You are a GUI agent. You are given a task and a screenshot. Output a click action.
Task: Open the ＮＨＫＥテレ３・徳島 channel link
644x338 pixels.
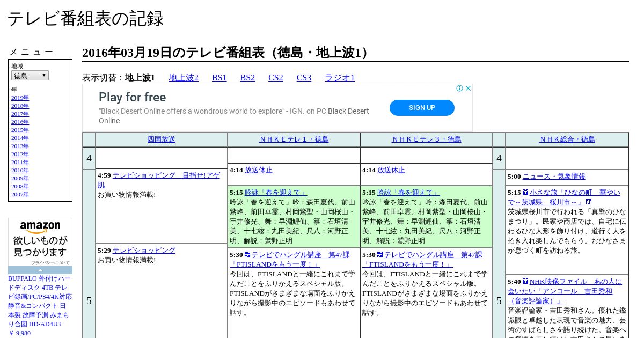tap(426, 139)
